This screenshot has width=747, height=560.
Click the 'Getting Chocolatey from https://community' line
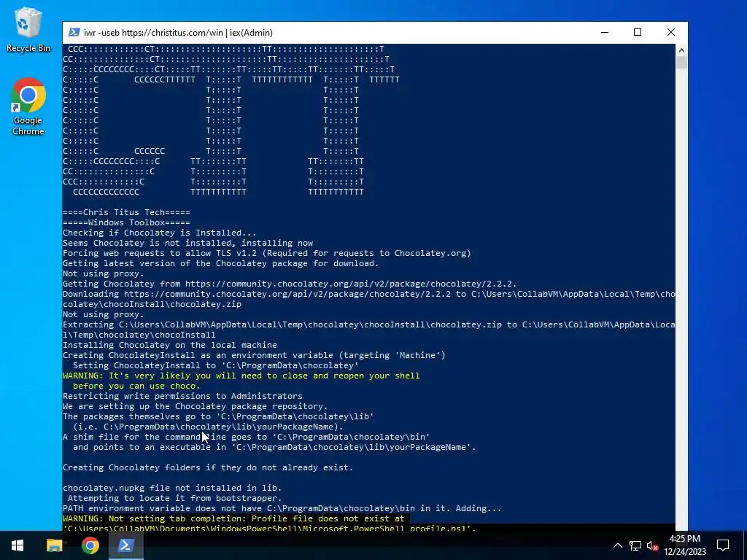click(x=290, y=284)
